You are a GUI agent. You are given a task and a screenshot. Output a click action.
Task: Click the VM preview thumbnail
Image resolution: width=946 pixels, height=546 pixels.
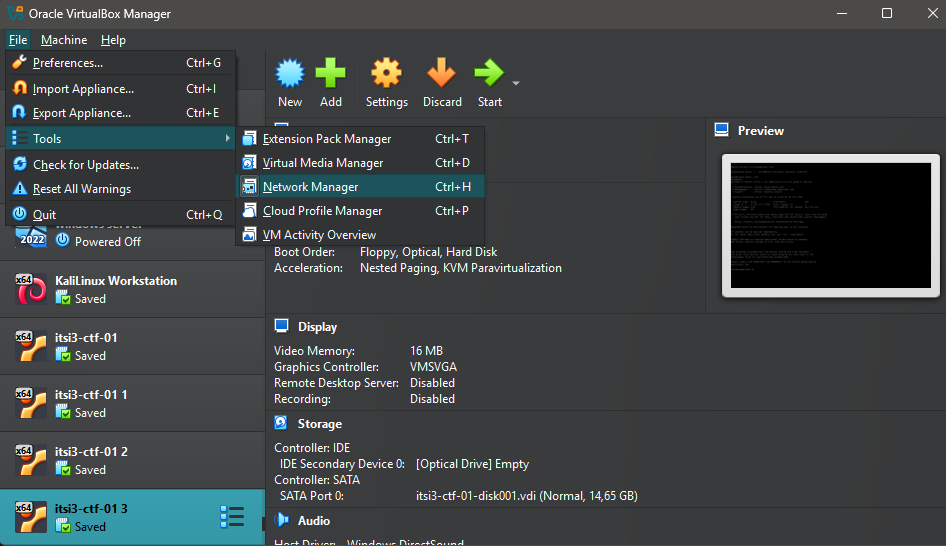pos(831,226)
